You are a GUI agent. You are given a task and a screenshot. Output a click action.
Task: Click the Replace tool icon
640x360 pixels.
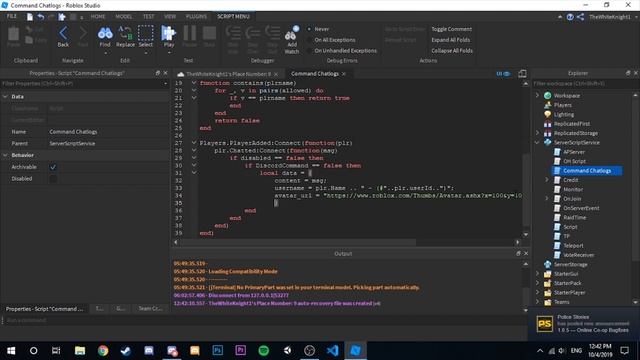[125, 33]
